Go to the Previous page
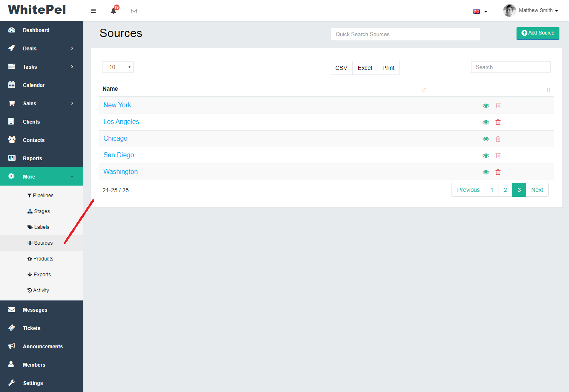 [468, 190]
